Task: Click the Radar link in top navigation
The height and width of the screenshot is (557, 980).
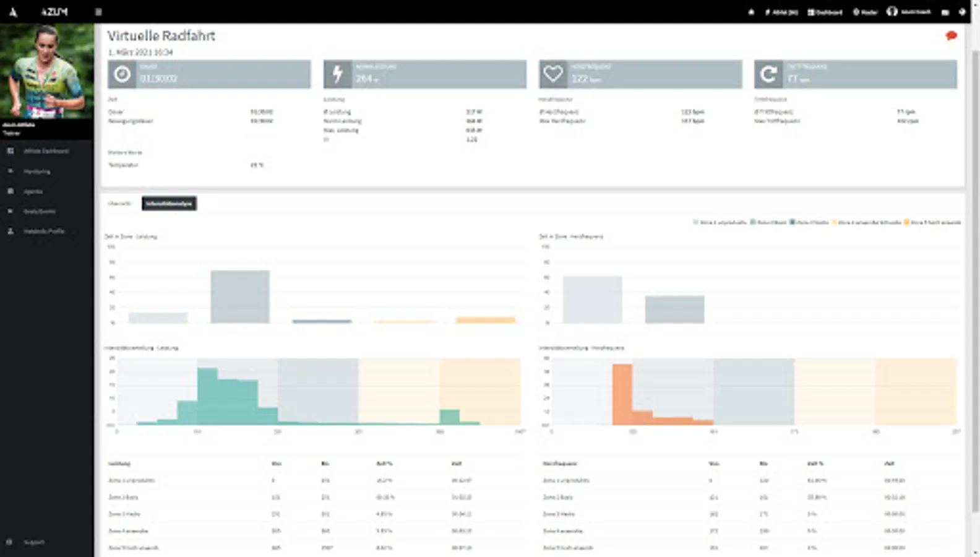Action: [865, 12]
